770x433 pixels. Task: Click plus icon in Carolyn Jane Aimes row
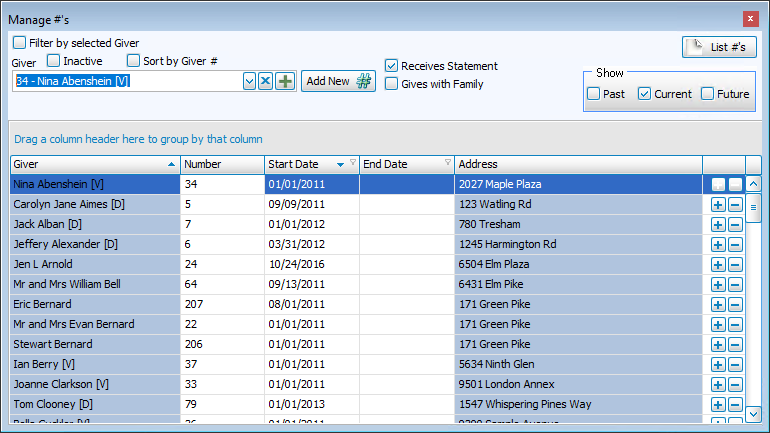(717, 204)
